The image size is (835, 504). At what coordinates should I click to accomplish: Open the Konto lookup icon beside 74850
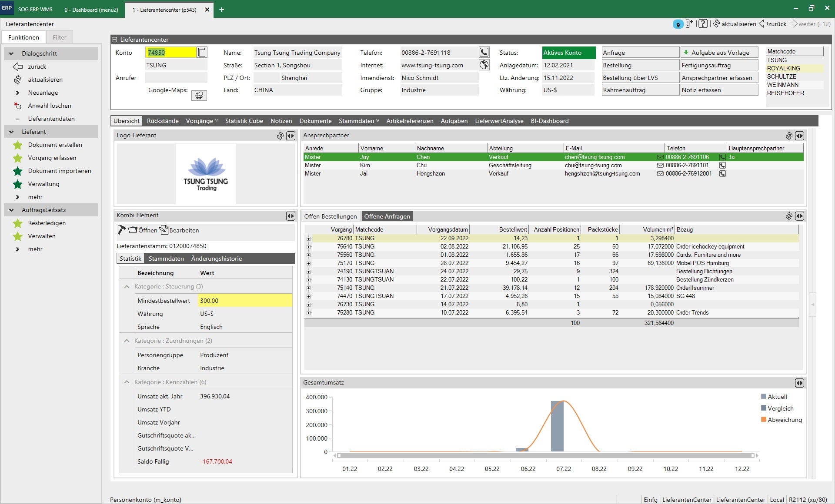pos(202,53)
